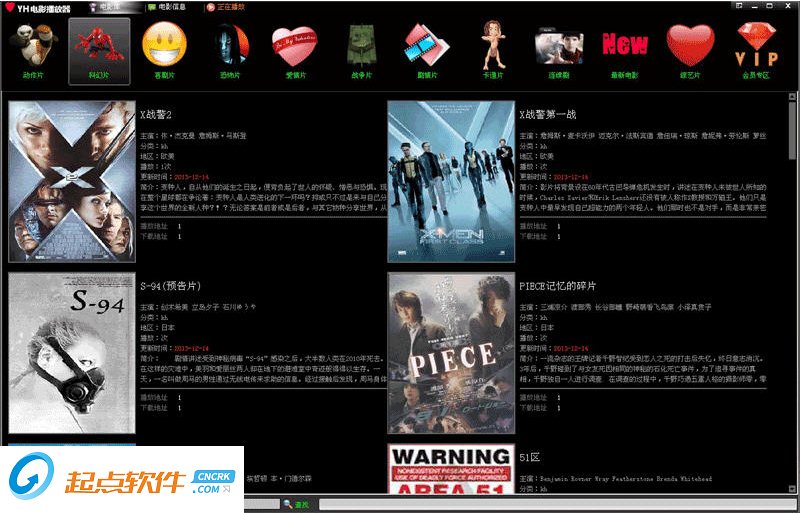Switch to the 电影信息 movie info tab

pyautogui.click(x=168, y=7)
